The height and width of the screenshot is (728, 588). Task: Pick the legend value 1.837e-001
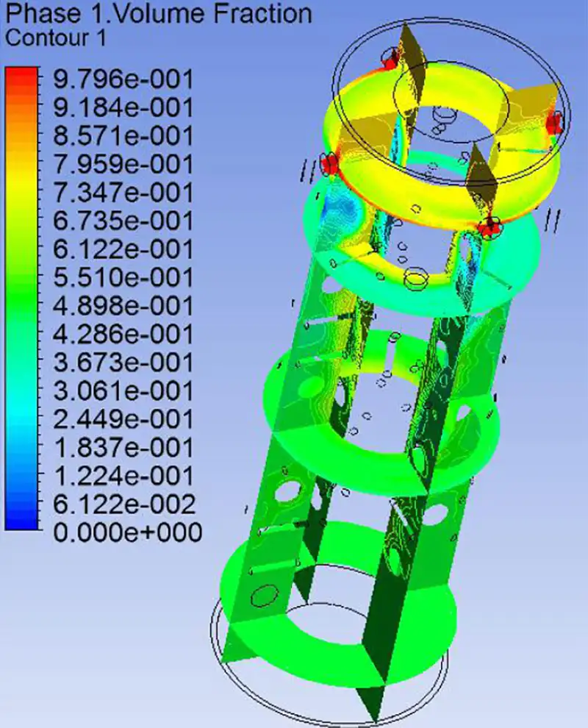click(123, 448)
